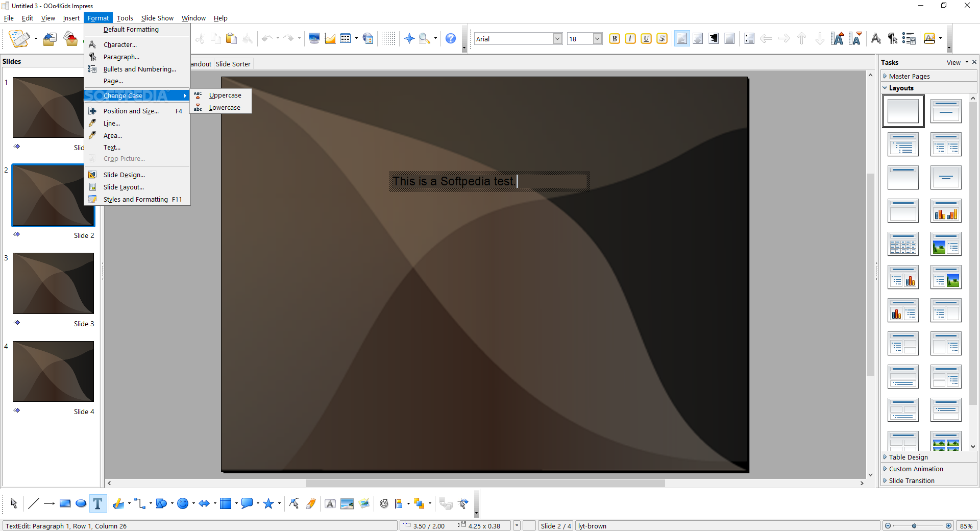This screenshot has height=531, width=980.
Task: Set alignment to Centered
Action: point(698,38)
